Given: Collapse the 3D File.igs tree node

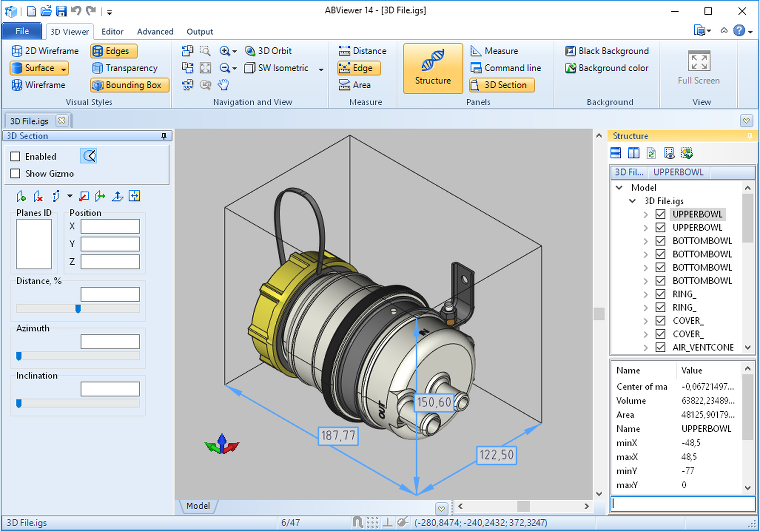Looking at the screenshot, I should tap(633, 201).
